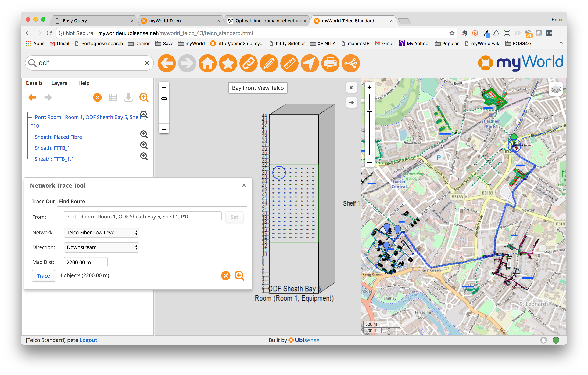Click the Max Dist input field
Image resolution: width=588 pixels, height=375 pixels.
point(85,262)
